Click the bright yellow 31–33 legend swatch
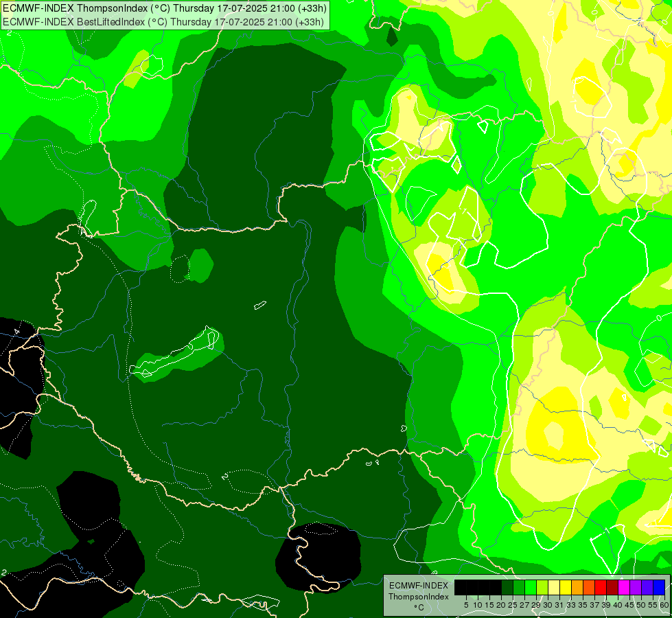 566,588
